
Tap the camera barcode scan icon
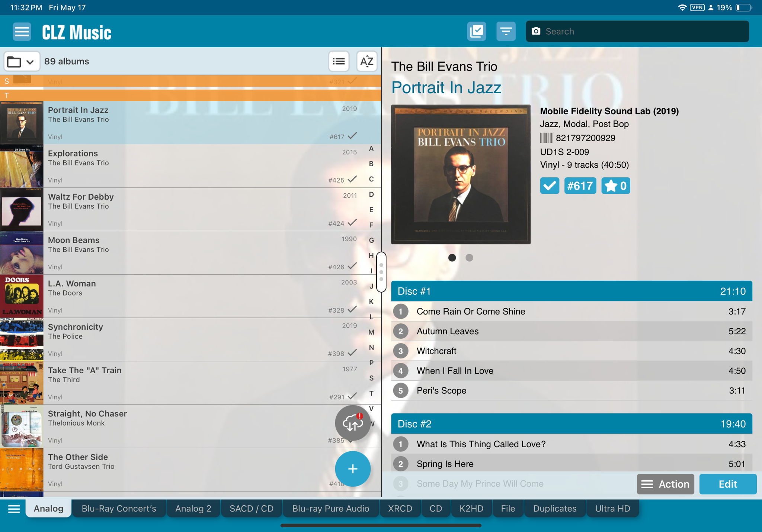[x=536, y=31]
